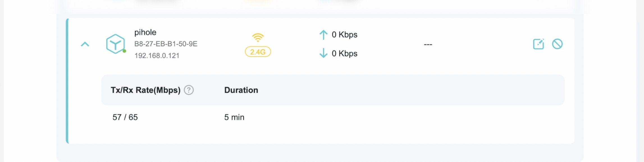Select the pihole device name
The image size is (644, 162).
coord(145,32)
